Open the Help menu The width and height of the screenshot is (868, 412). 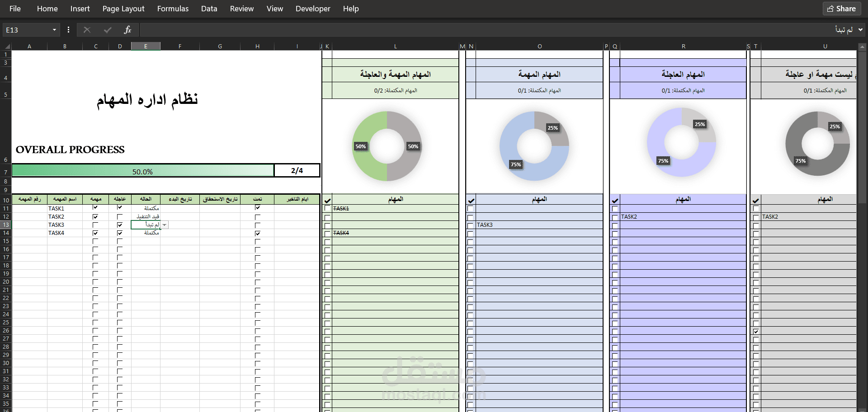point(351,9)
